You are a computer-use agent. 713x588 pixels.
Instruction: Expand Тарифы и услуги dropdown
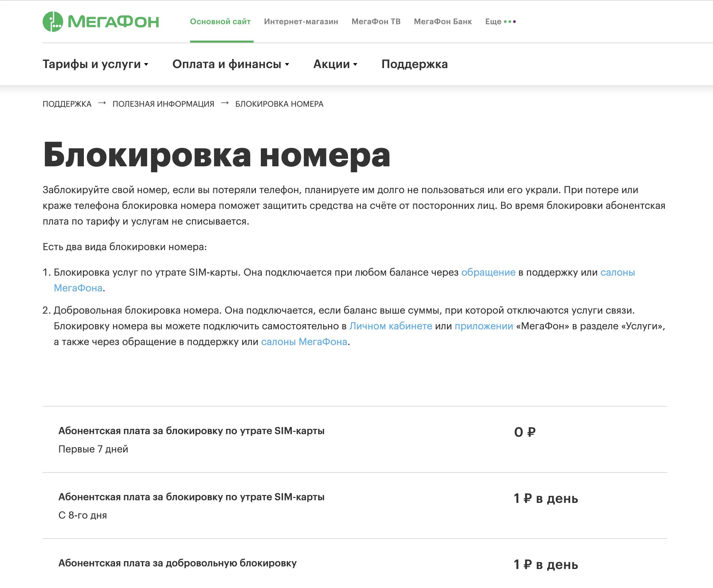[x=96, y=64]
